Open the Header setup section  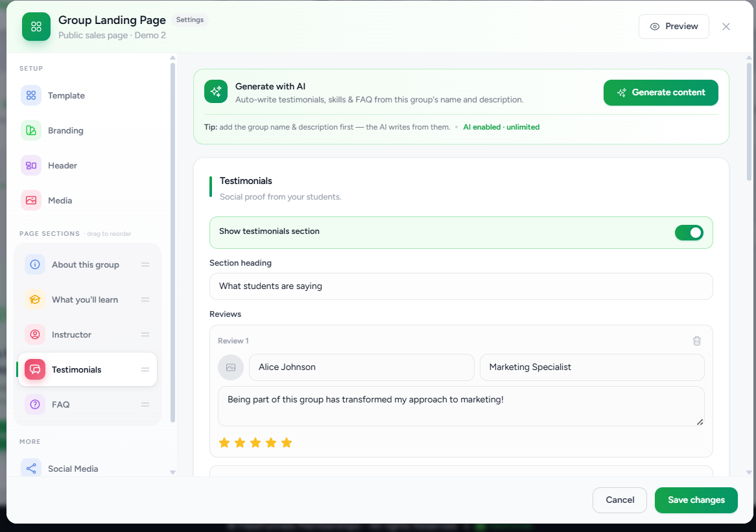pyautogui.click(x=89, y=165)
